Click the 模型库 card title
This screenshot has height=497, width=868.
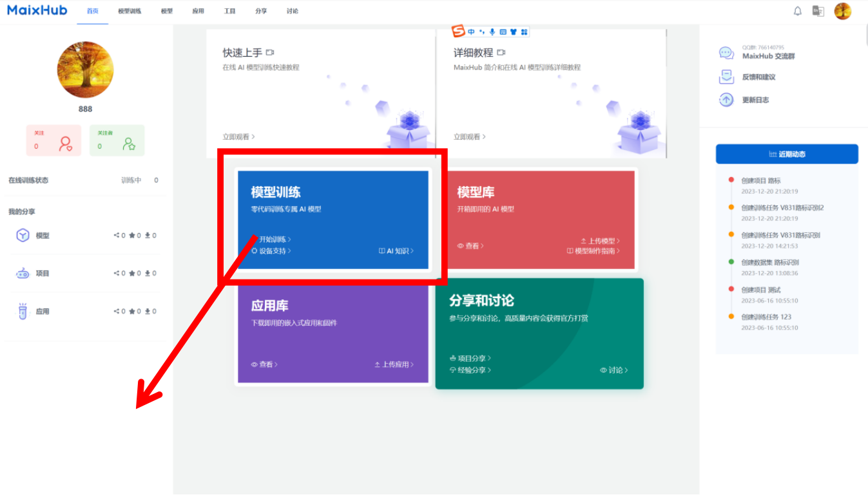tap(476, 192)
